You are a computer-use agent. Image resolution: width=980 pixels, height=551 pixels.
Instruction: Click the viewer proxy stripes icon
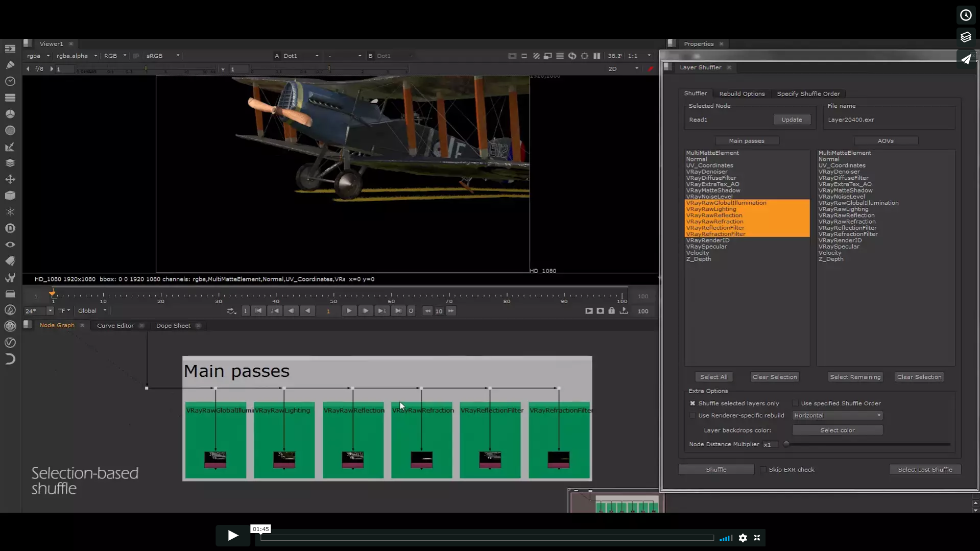(x=536, y=56)
